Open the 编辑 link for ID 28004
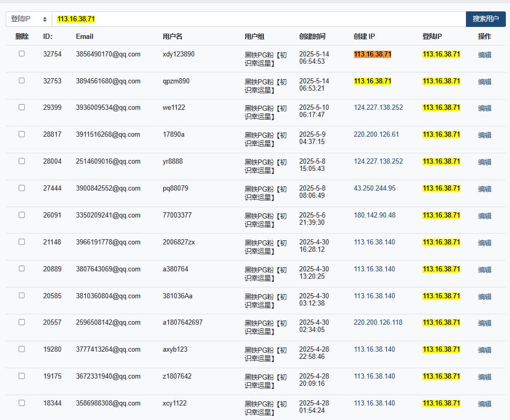 [485, 162]
